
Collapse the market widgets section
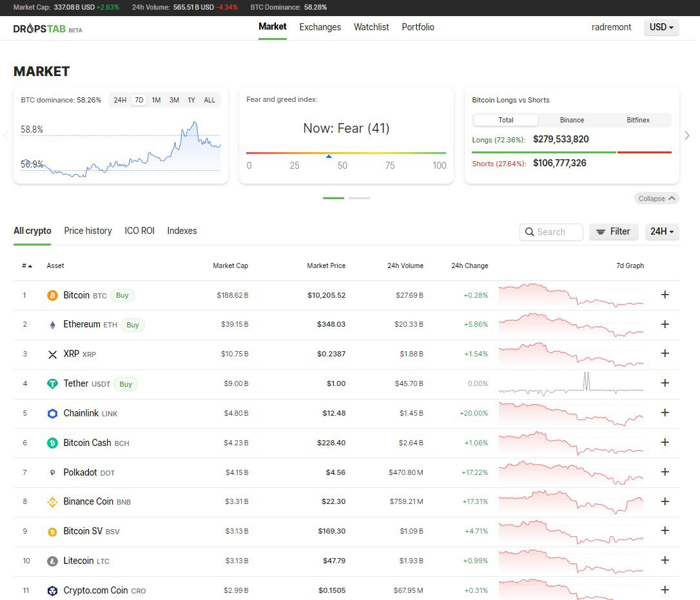click(656, 198)
